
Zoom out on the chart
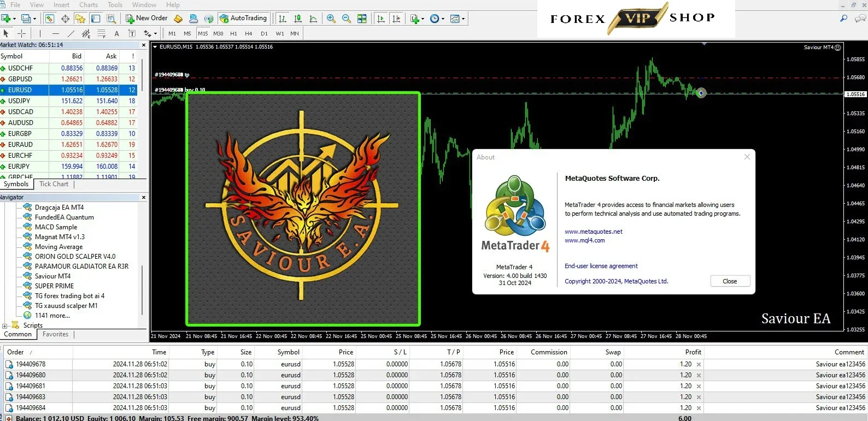pos(347,19)
